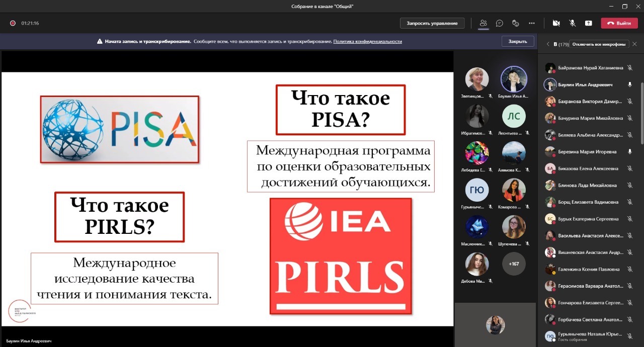The height and width of the screenshot is (347, 644).
Task: Click the share content icon
Action: pos(589,23)
